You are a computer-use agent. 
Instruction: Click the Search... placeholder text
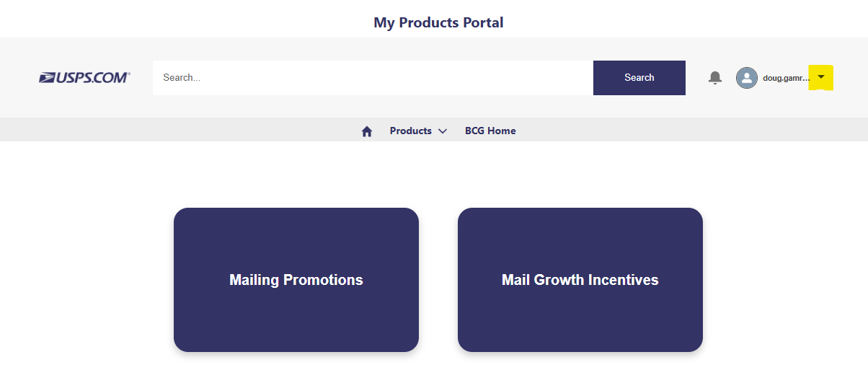pyautogui.click(x=182, y=78)
